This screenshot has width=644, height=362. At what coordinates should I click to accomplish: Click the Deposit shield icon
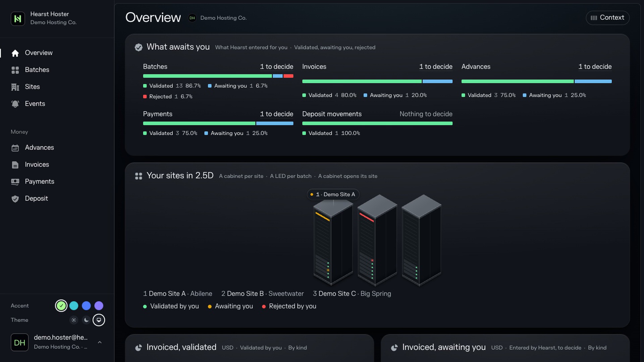pos(15,199)
